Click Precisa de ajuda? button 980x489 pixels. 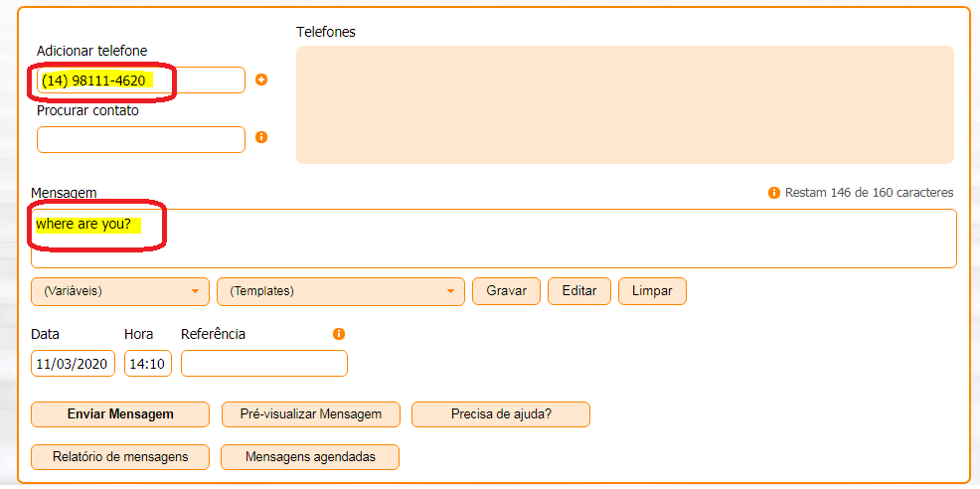[501, 414]
